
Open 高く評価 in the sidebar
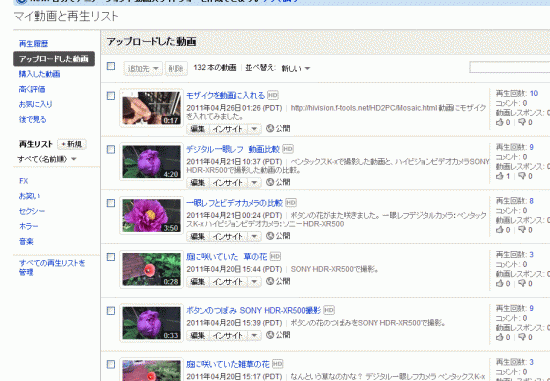pos(32,89)
